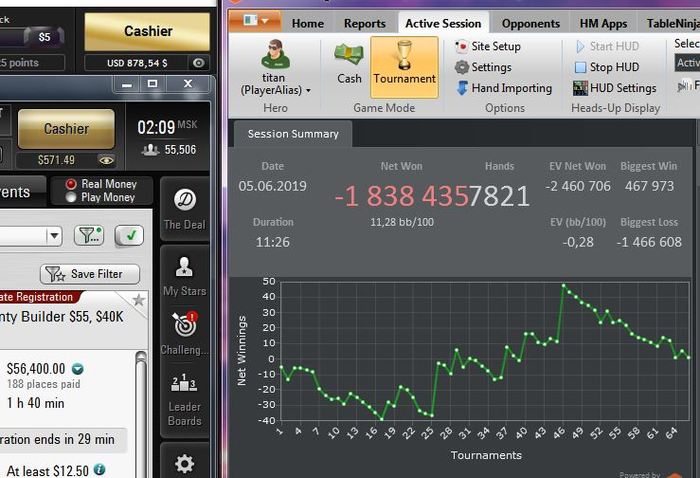Favorite the Bounty Builder tournament star

(139, 300)
